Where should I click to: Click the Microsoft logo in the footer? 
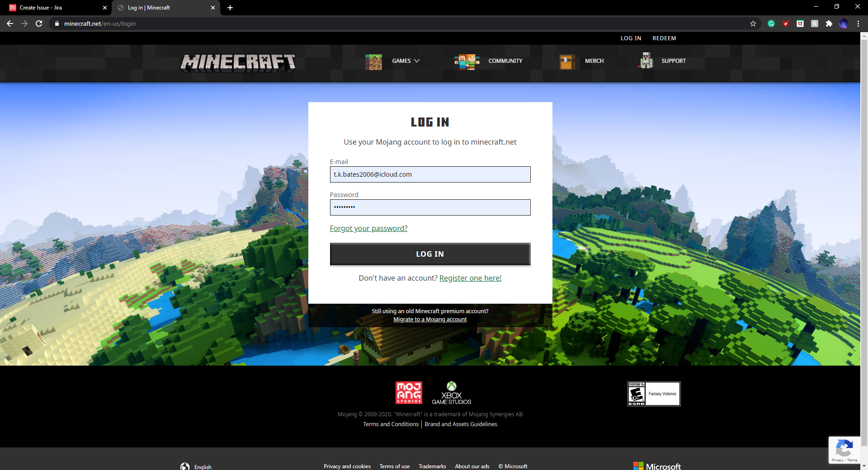(657, 466)
